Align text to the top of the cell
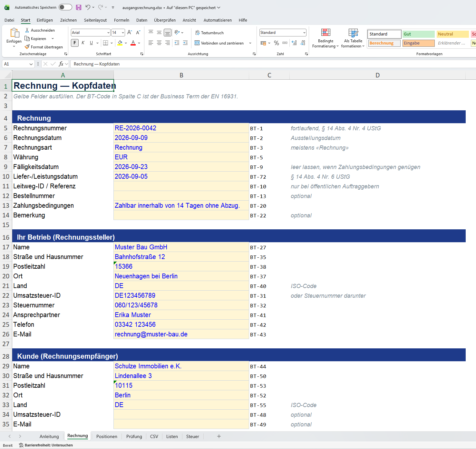This screenshot has width=476, height=449. tap(151, 33)
